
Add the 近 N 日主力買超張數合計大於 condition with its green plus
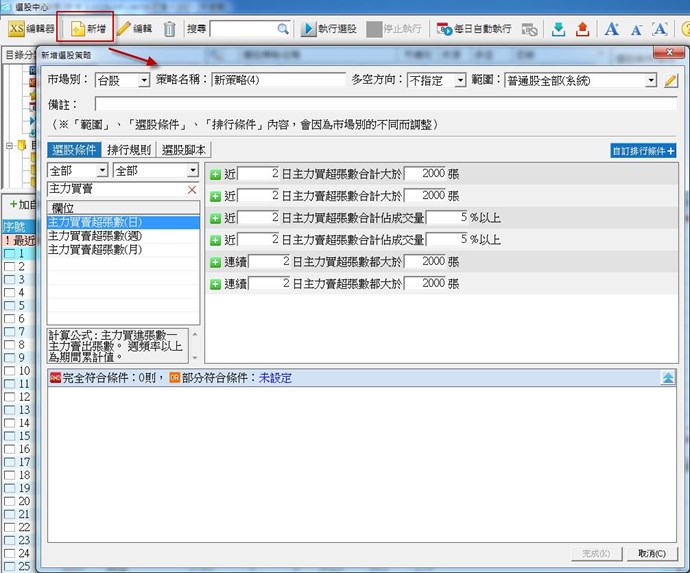point(215,173)
